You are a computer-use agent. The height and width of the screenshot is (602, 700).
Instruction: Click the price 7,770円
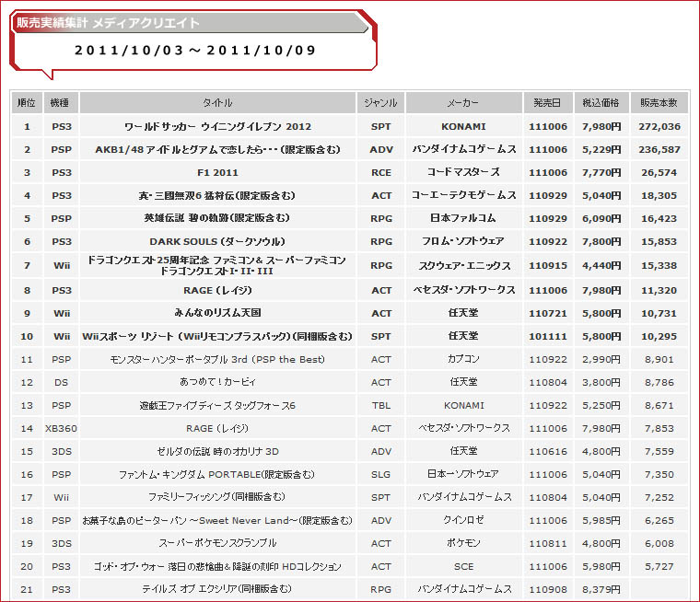point(601,173)
